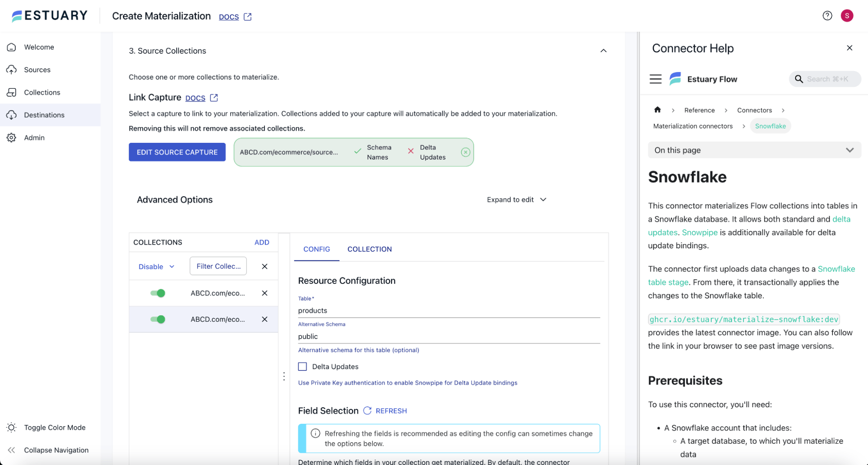The height and width of the screenshot is (465, 868).
Task: Click Materialization connectors breadcrumb
Action: [x=693, y=126]
